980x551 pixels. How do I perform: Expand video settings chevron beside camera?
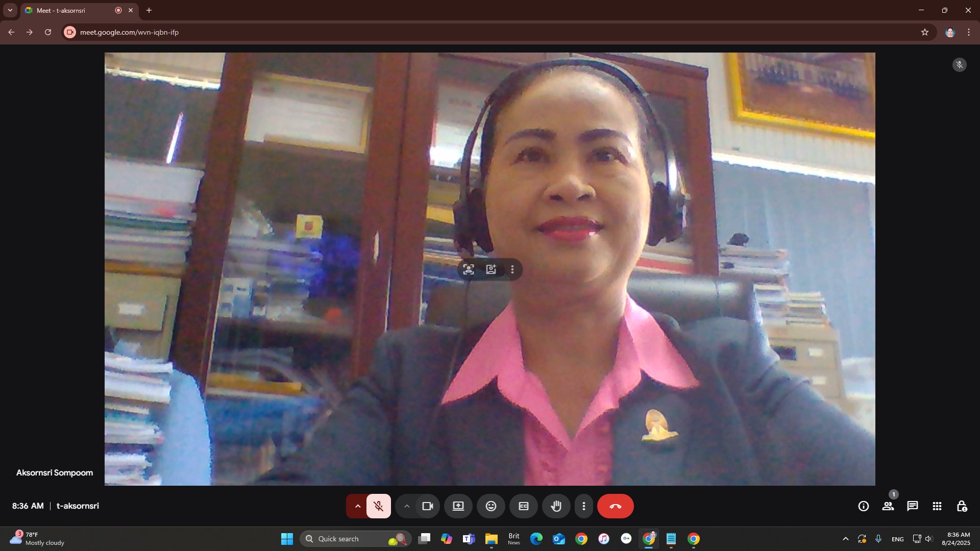pos(407,506)
